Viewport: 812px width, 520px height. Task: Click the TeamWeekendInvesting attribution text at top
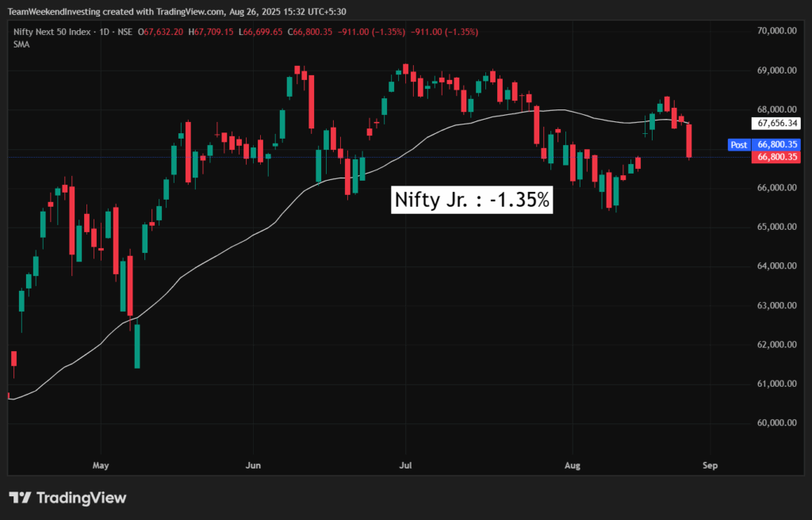click(x=177, y=11)
